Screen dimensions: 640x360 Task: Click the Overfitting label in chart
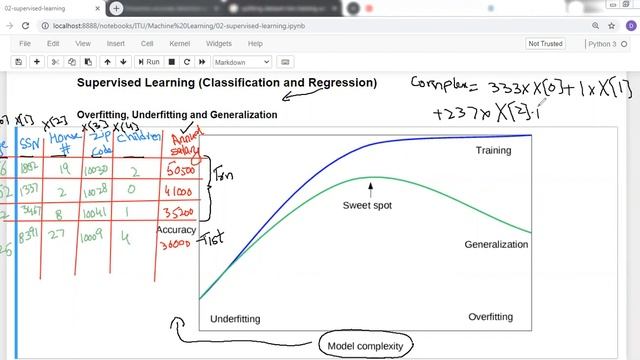coord(491,317)
